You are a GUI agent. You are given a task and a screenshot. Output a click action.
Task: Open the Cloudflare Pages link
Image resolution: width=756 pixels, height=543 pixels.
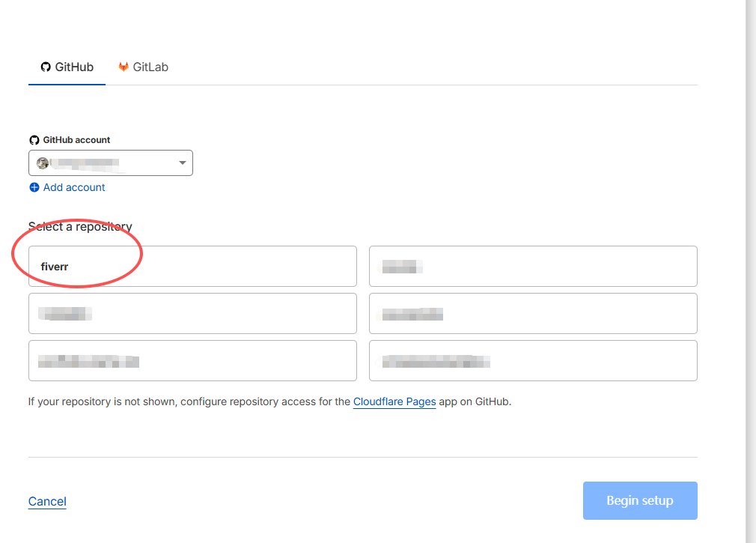394,401
